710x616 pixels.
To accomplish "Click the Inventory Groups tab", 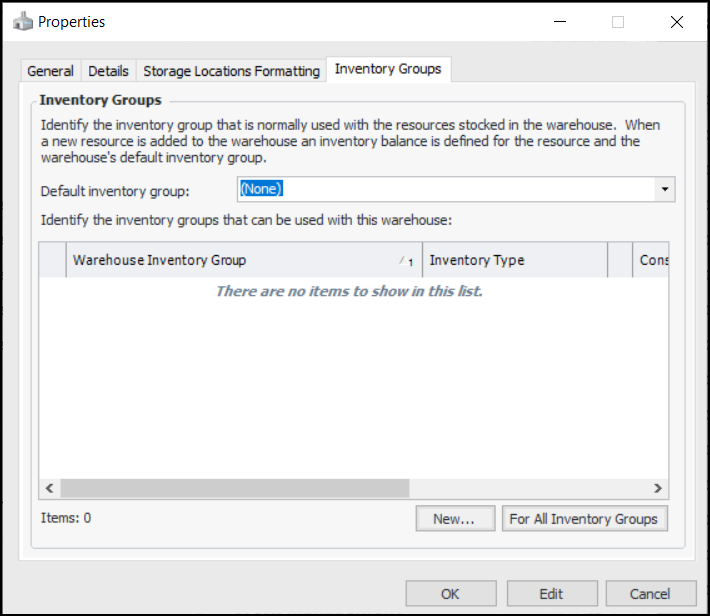I will click(x=388, y=69).
